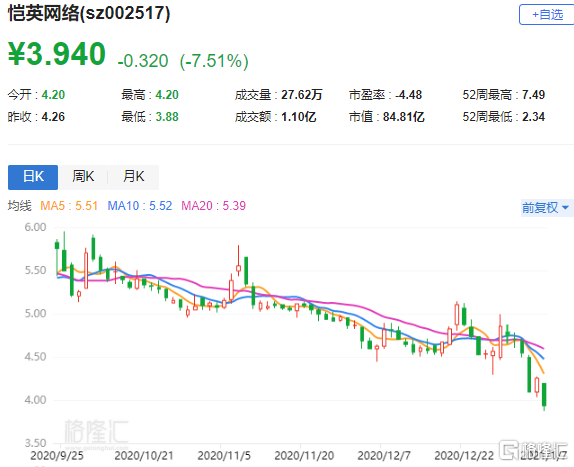Screen dimensions: 574x467
Task: Click the 2020/10/21 date axis label
Action: [144, 456]
